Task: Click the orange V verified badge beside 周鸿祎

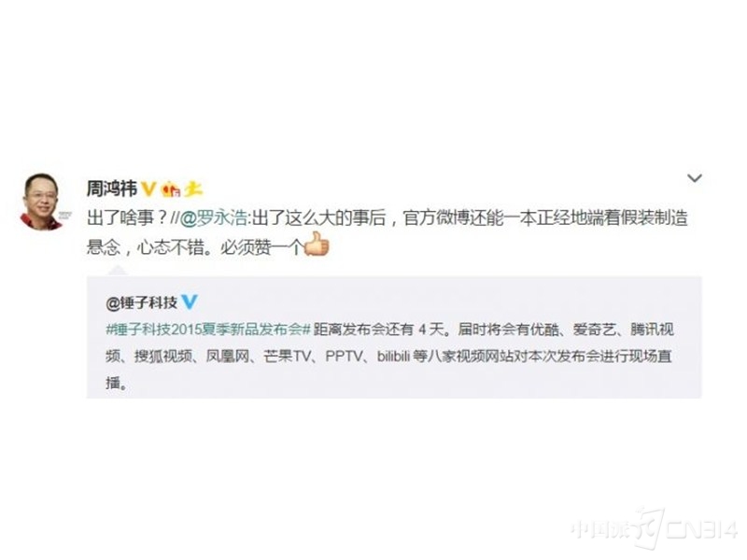Action: click(x=148, y=189)
